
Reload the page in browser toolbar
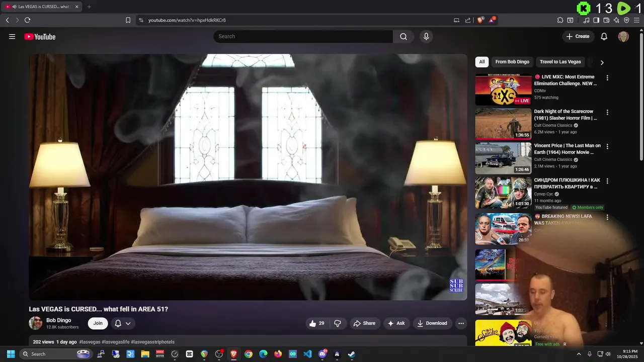point(27,20)
